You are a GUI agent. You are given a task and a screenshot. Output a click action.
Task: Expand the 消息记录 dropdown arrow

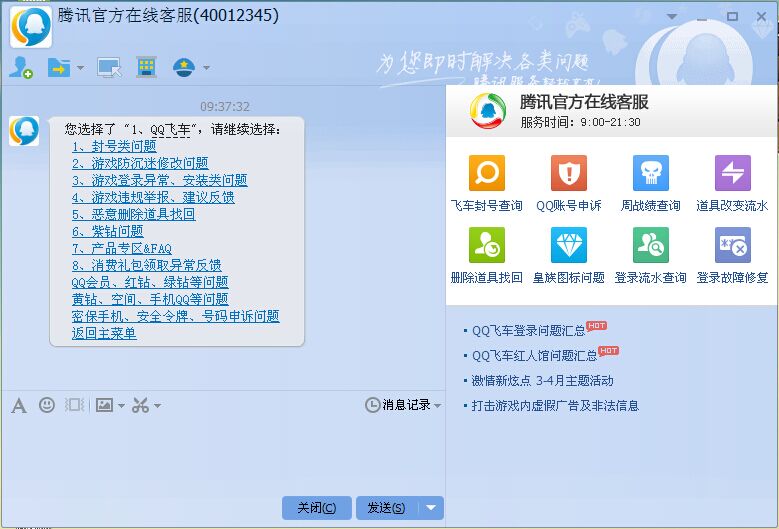coord(438,406)
